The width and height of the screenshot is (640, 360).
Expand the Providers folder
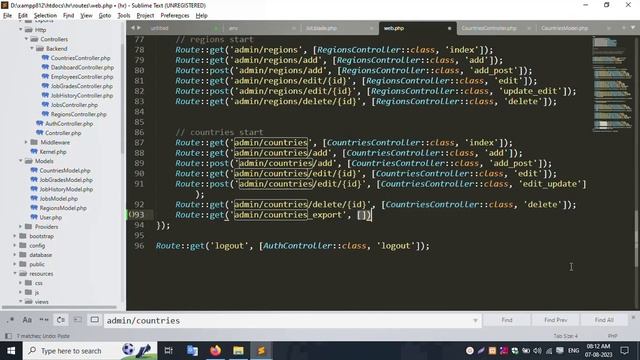click(x=20, y=227)
